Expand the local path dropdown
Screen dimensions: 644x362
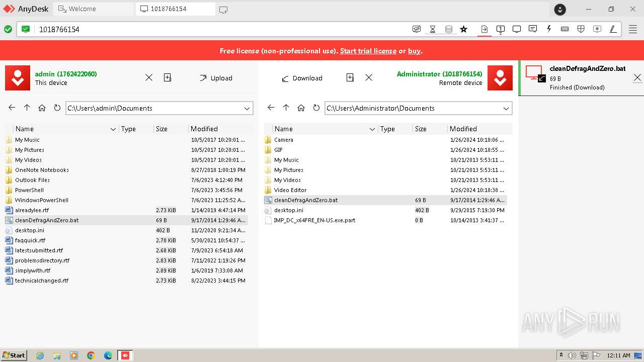pos(247,108)
